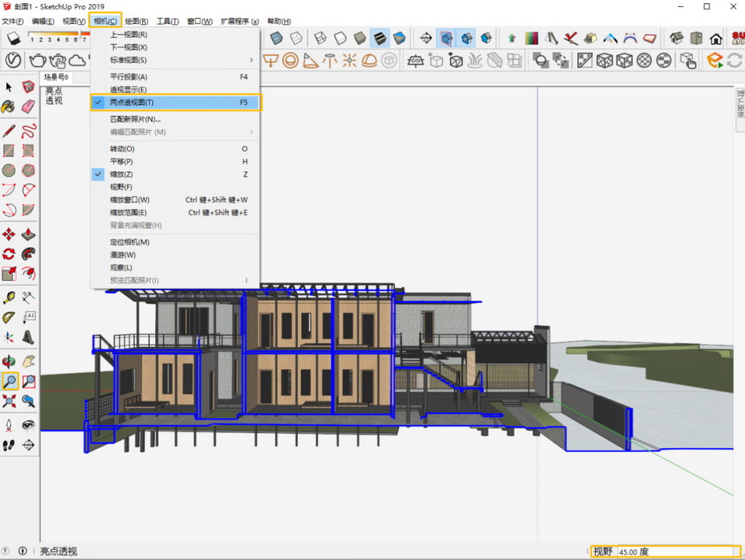Select the Line pencil tool

pos(9,130)
